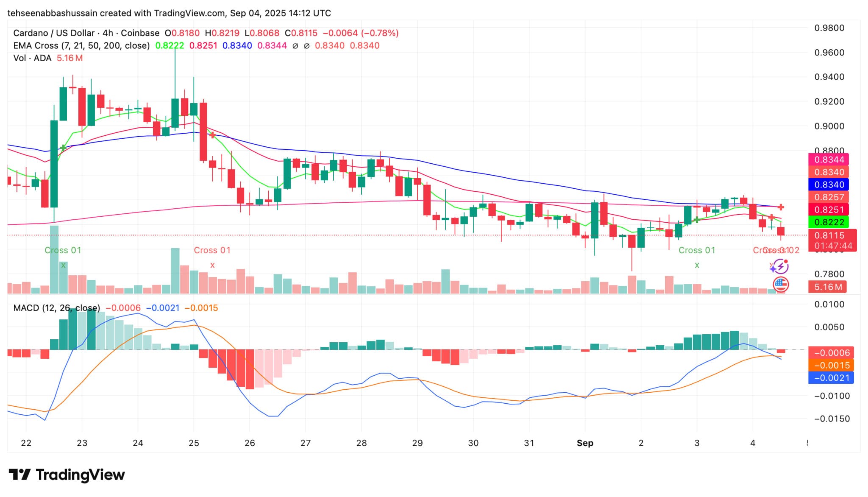Click the purple lightning event icon

pos(780,267)
